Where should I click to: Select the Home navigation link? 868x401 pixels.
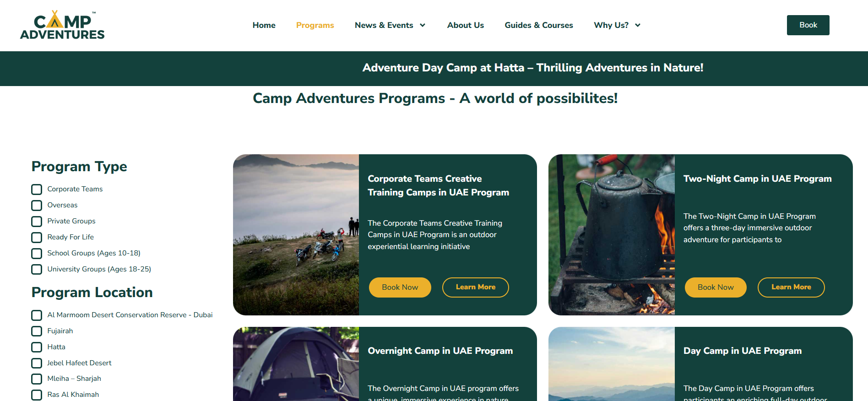(x=264, y=25)
